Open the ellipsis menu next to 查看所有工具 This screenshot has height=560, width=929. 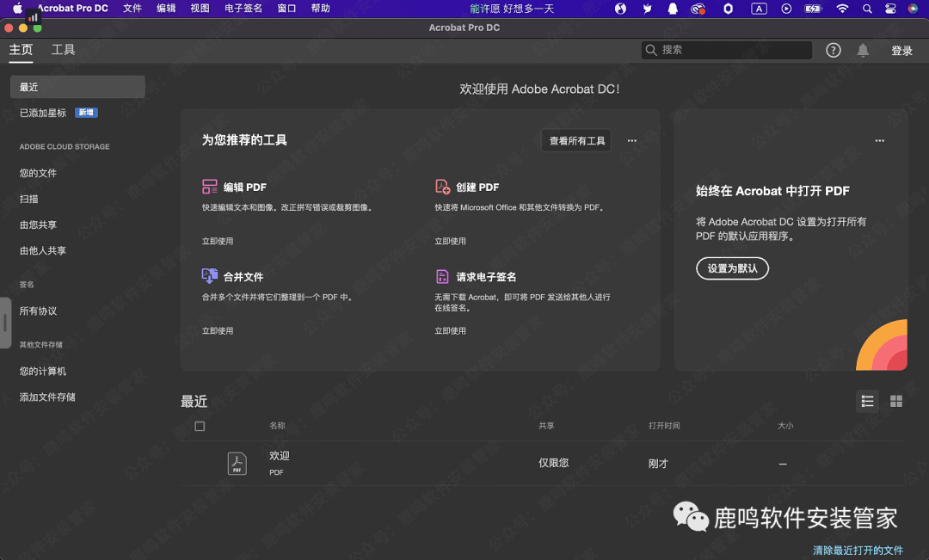tap(632, 140)
